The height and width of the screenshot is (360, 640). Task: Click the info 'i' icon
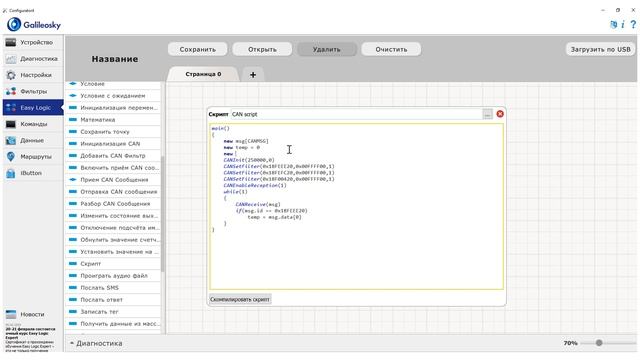[x=623, y=24]
